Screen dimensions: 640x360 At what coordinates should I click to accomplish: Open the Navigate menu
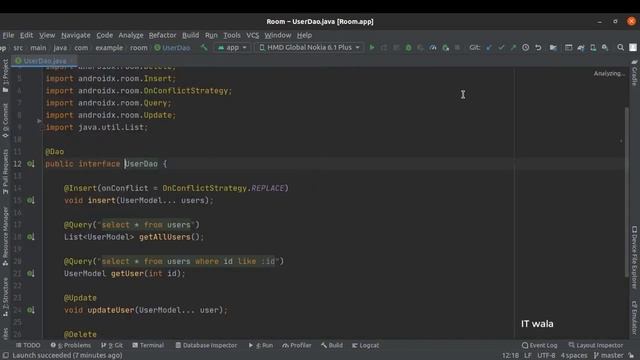(x=76, y=35)
